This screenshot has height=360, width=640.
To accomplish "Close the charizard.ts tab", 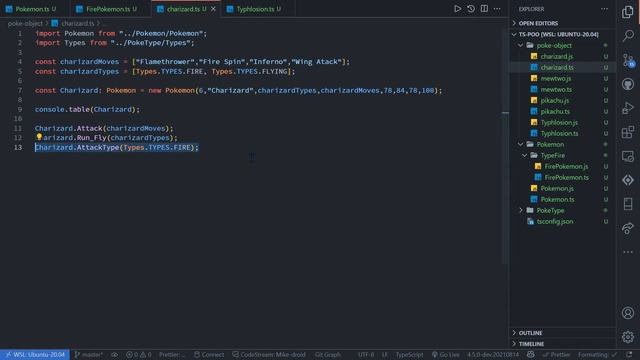I will click(213, 9).
